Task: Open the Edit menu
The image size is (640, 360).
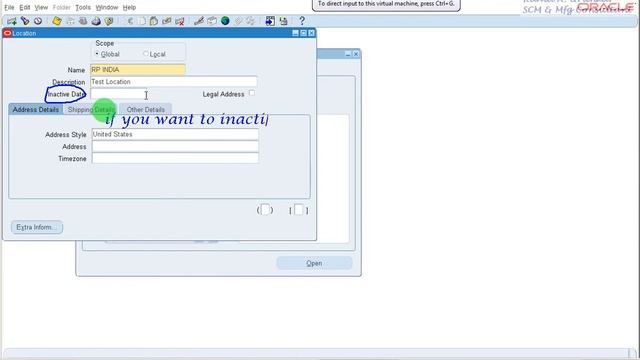Action: (24, 7)
